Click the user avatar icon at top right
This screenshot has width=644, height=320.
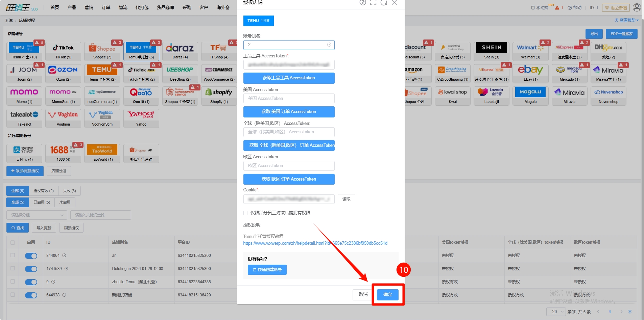(x=637, y=7)
